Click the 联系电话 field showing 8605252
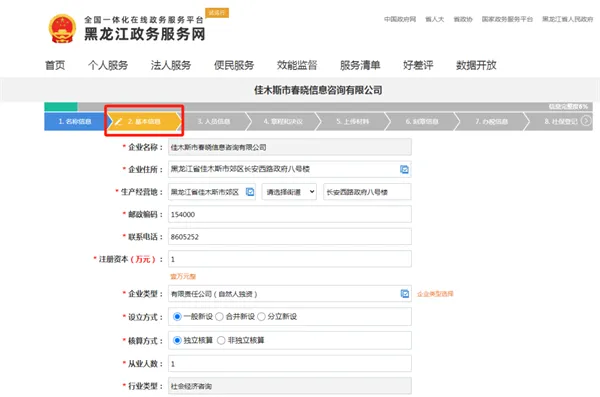The width and height of the screenshot is (600, 397). pos(290,237)
